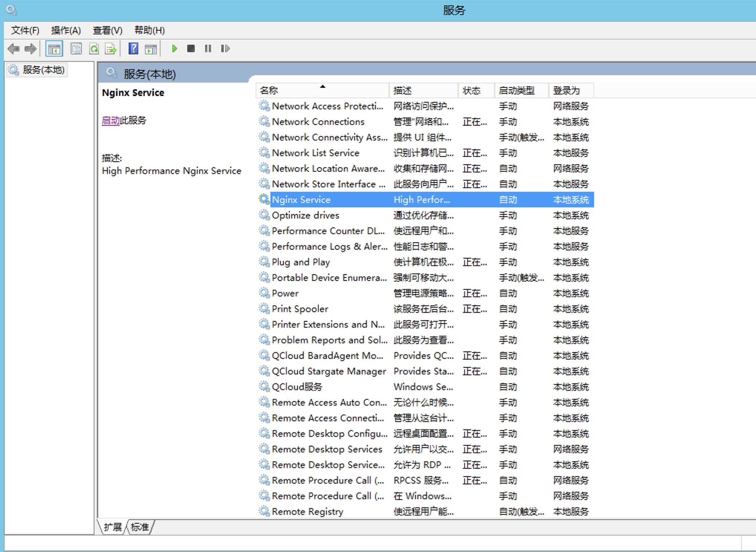Click the Export List toolbar icon
756x552 pixels.
111,49
